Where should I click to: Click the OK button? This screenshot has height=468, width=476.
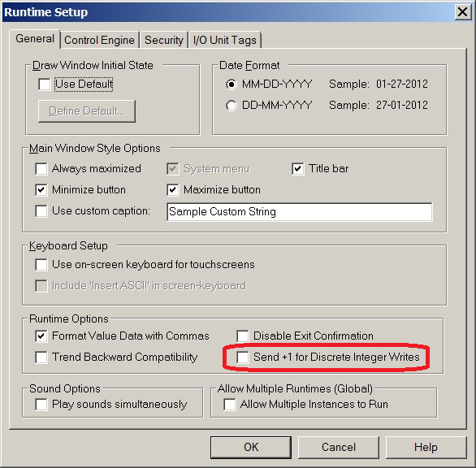tap(251, 448)
